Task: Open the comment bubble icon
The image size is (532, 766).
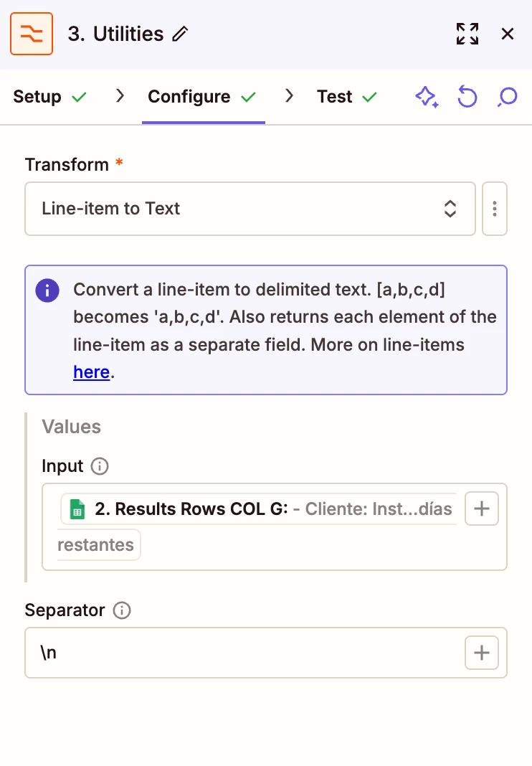Action: [507, 97]
